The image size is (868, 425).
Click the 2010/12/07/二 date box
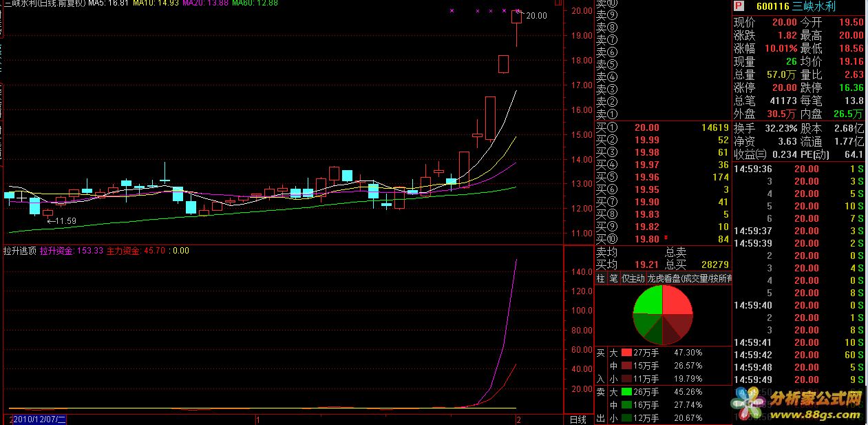pos(39,419)
